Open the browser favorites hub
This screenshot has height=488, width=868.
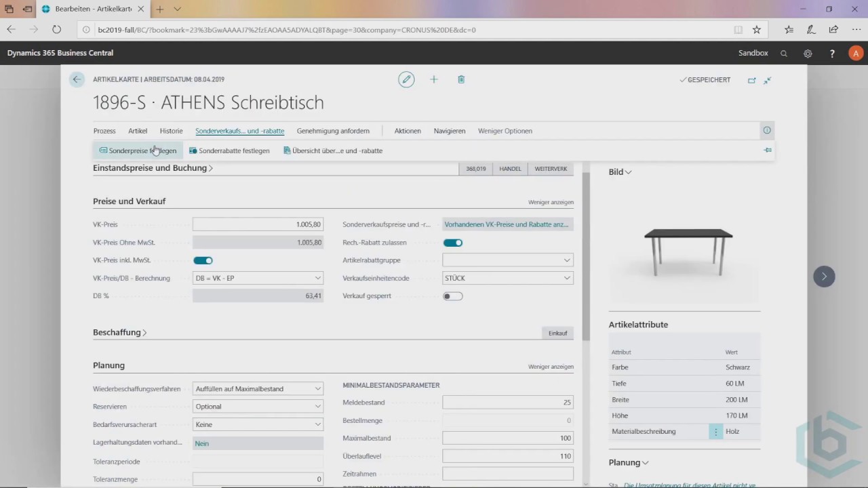click(x=789, y=30)
